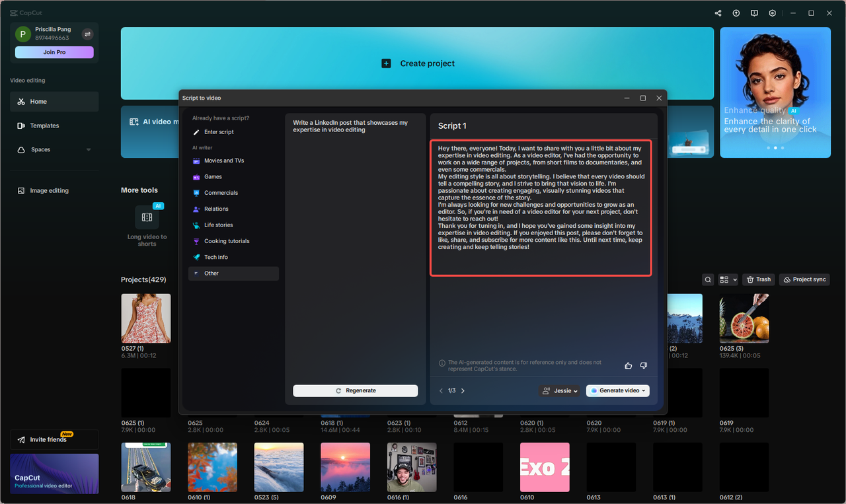Click the account switch icon beside Priscilla Pang
Viewport: 846px width, 504px height.
coord(87,34)
